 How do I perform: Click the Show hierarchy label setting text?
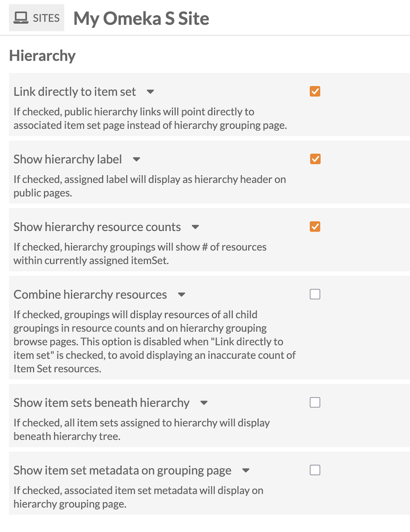[x=67, y=159]
